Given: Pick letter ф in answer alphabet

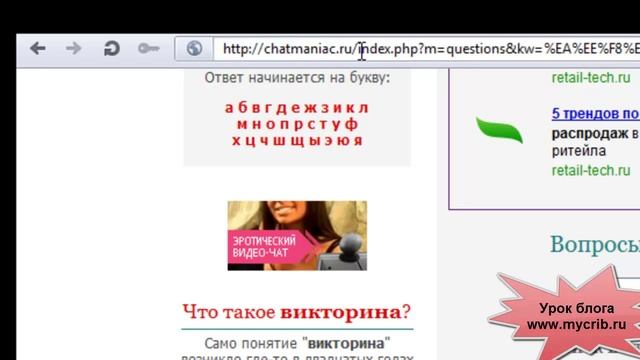Looking at the screenshot, I should pos(351,124).
